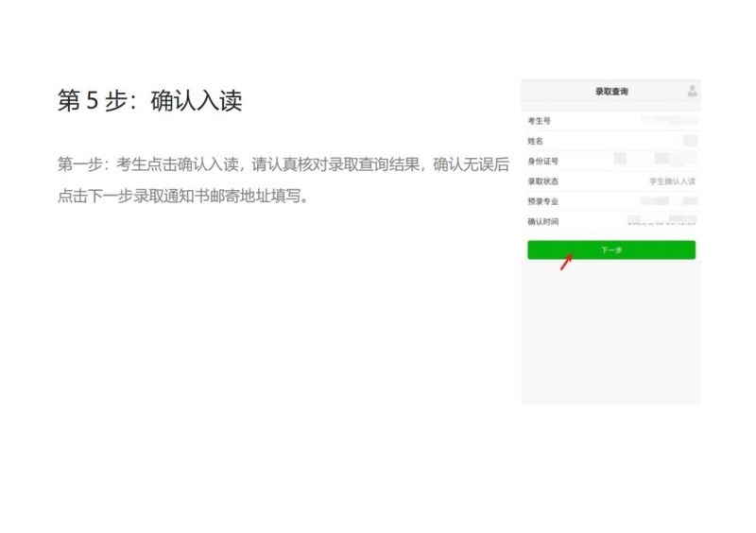The height and width of the screenshot is (533, 756).
Task: Click the red arrow pointing at 下一步
Action: pyautogui.click(x=566, y=262)
